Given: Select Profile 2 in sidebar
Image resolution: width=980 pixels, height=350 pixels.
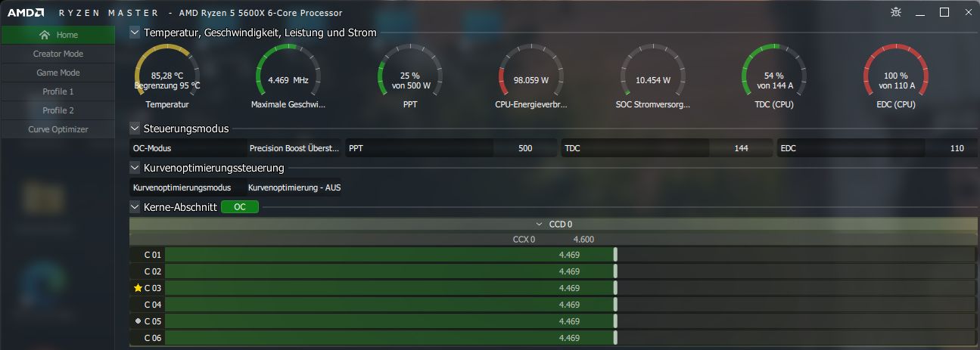Looking at the screenshot, I should tap(58, 110).
